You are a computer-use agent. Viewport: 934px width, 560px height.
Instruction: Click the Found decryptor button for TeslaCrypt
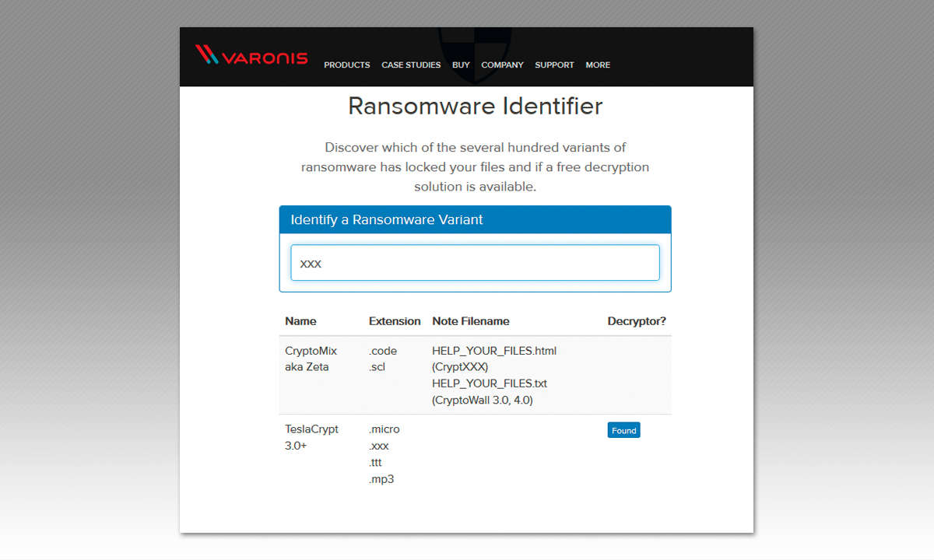click(x=623, y=430)
